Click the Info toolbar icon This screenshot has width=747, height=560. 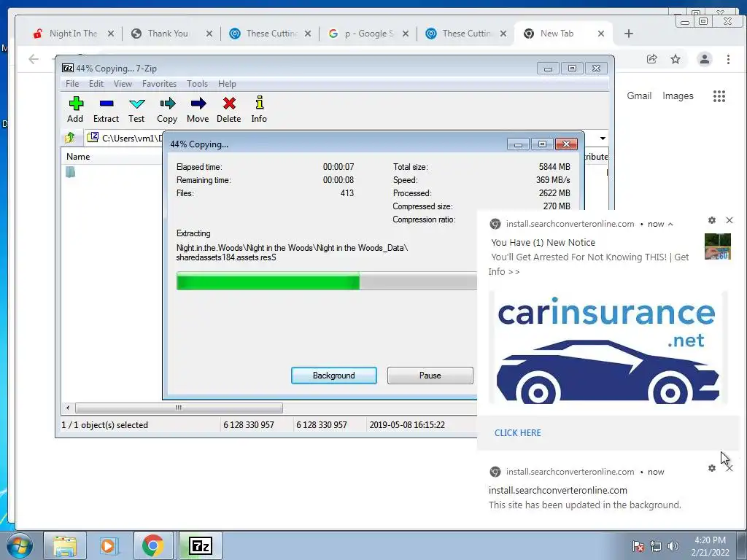pos(259,109)
